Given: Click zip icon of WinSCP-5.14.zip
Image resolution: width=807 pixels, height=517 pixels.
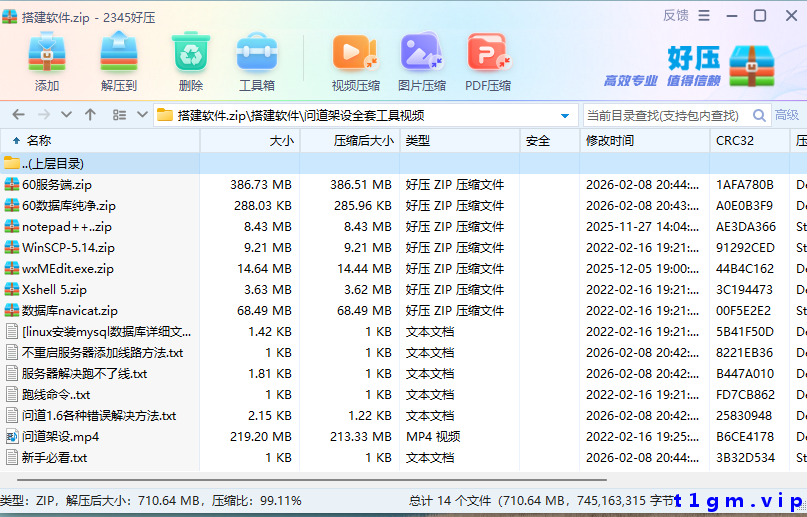Looking at the screenshot, I should tap(11, 247).
